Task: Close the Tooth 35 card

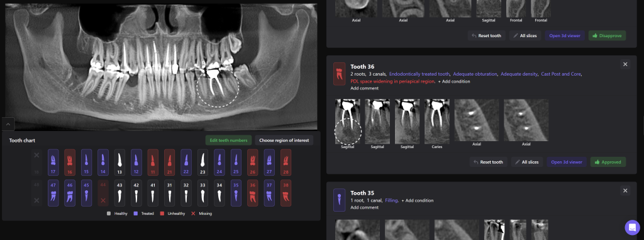Action: (625, 191)
